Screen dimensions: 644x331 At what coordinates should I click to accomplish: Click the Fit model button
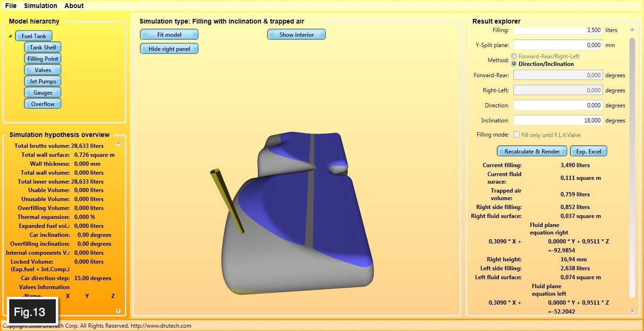pyautogui.click(x=169, y=35)
